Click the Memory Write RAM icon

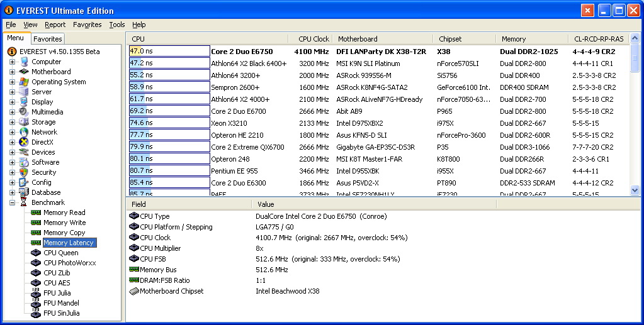[x=36, y=223]
